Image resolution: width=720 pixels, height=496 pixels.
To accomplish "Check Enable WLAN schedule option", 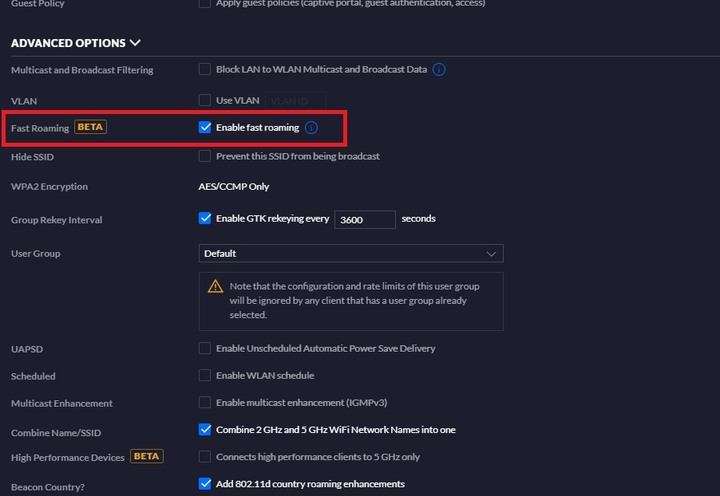I will (x=205, y=375).
